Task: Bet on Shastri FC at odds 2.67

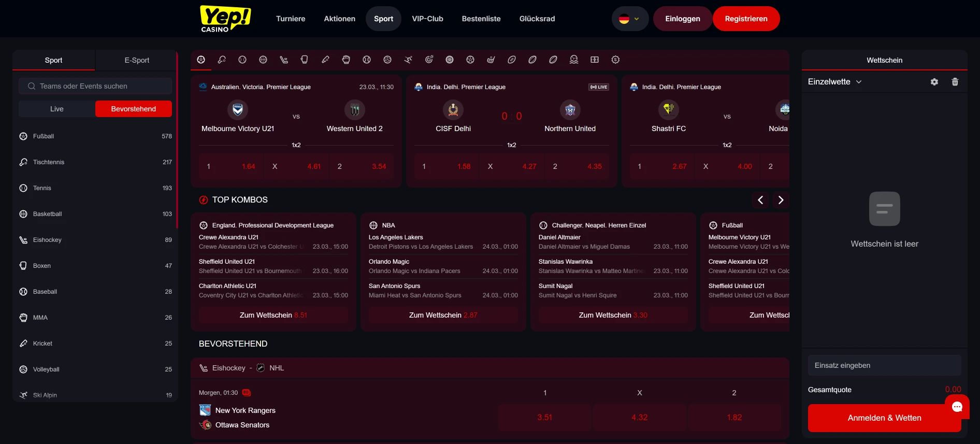Action: (x=662, y=166)
